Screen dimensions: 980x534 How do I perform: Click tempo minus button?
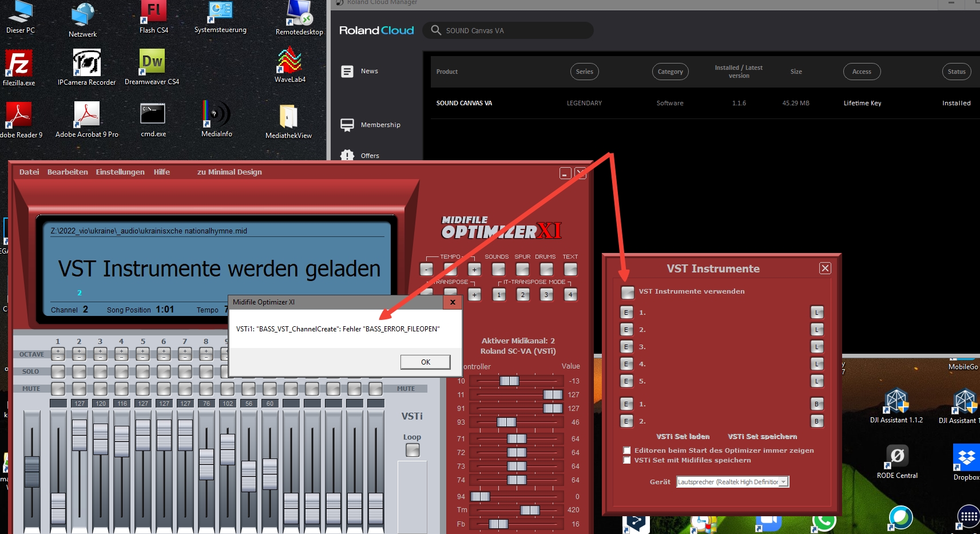[x=426, y=269]
